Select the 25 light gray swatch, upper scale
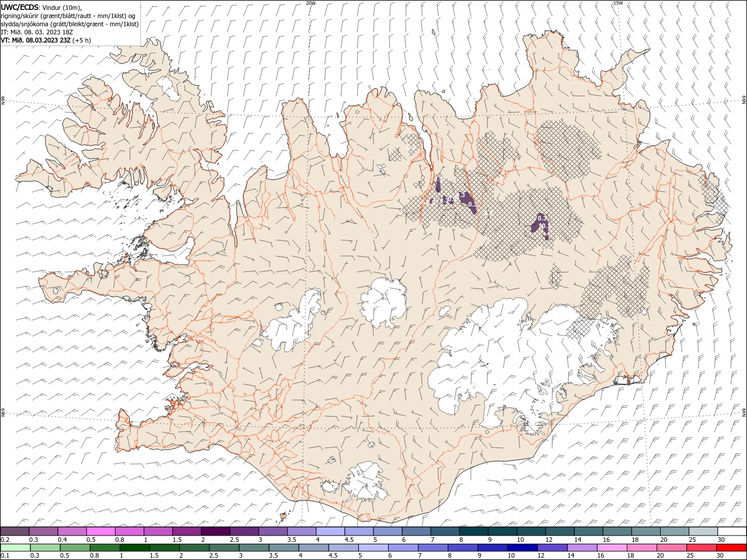 pyautogui.click(x=703, y=531)
